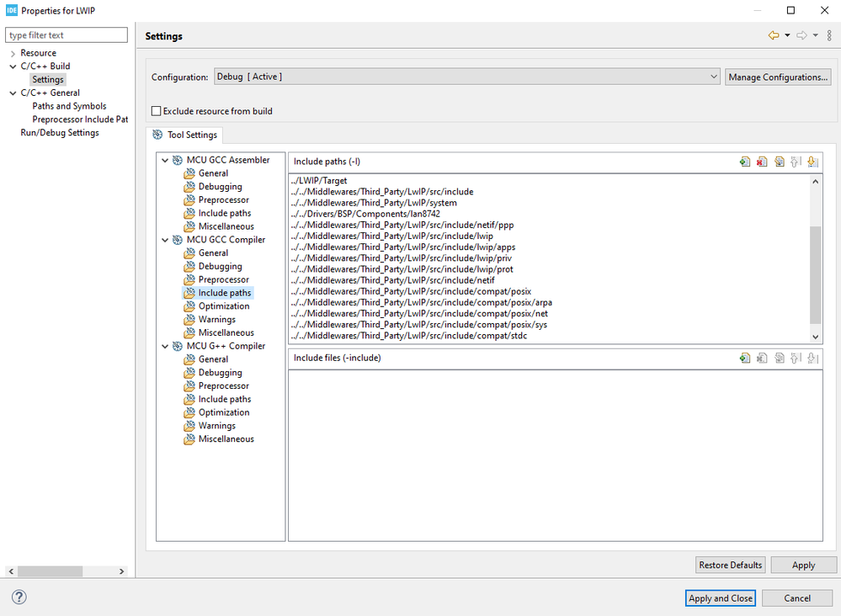Add include file (-include) entry
This screenshot has height=616, width=841.
(x=744, y=358)
